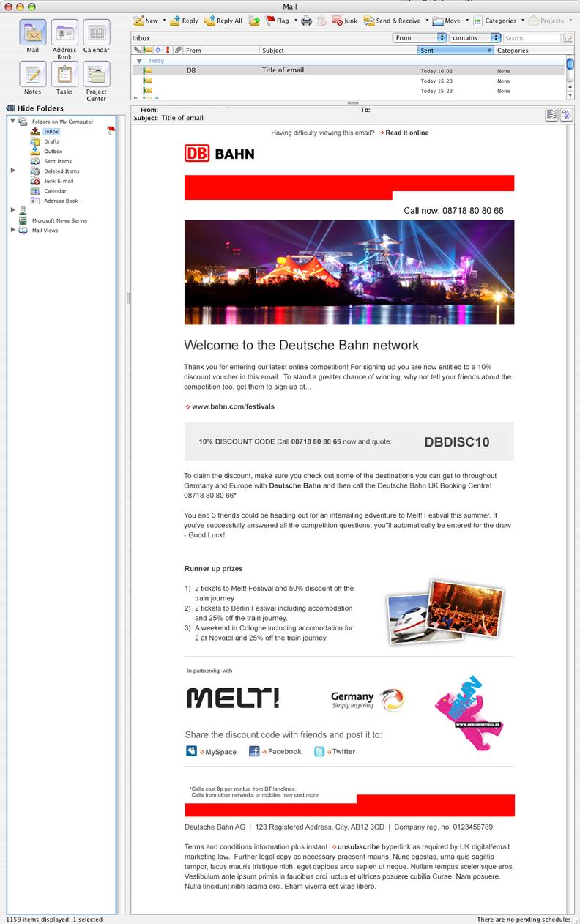The width and height of the screenshot is (580, 924).
Task: Open the Address Book view
Action: point(64,40)
